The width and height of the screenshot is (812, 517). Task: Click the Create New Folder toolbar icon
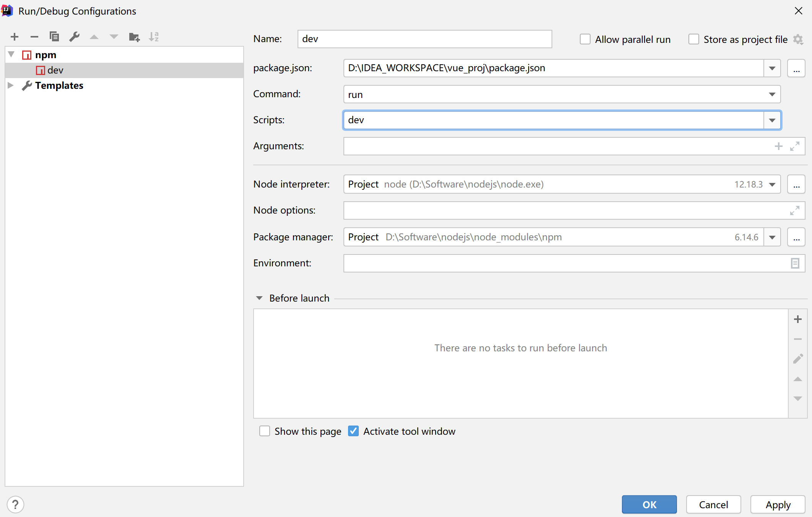(134, 37)
